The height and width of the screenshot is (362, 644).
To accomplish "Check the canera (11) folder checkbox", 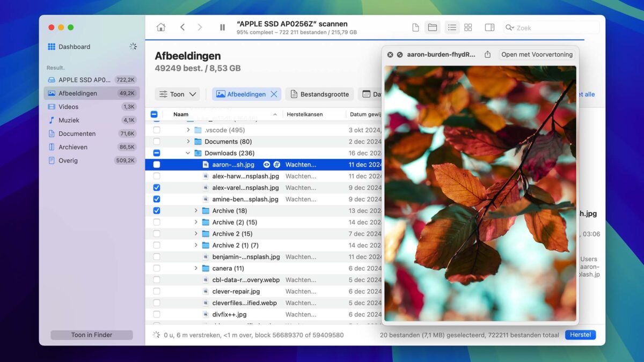I will [156, 268].
